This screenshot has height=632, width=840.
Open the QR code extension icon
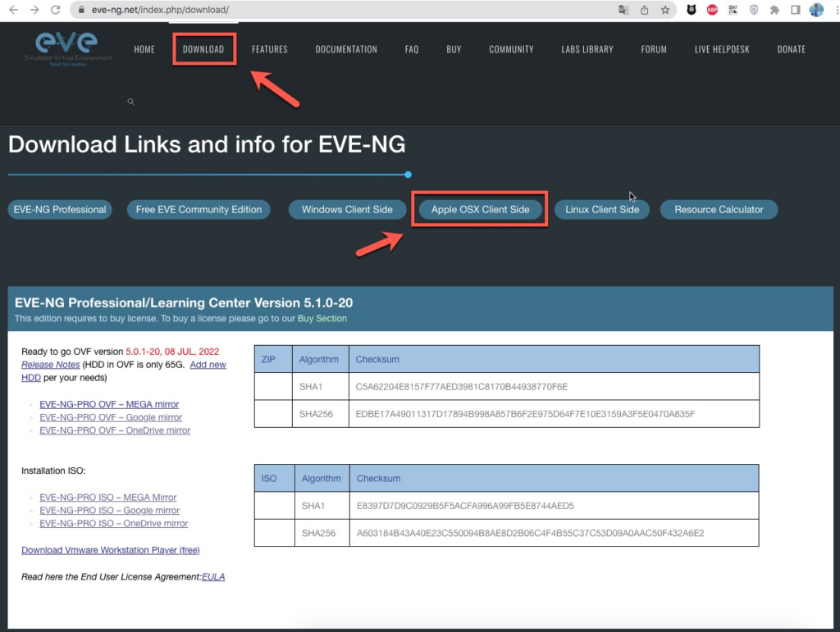coord(733,10)
